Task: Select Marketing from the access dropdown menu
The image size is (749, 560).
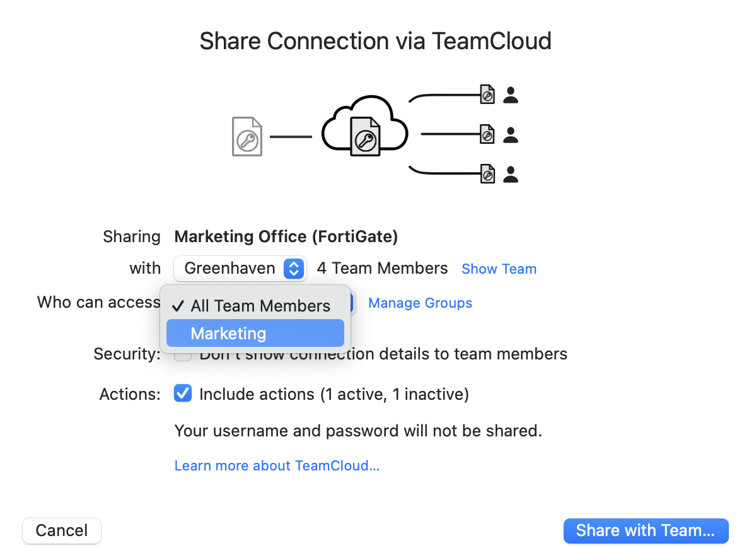Action: [255, 333]
